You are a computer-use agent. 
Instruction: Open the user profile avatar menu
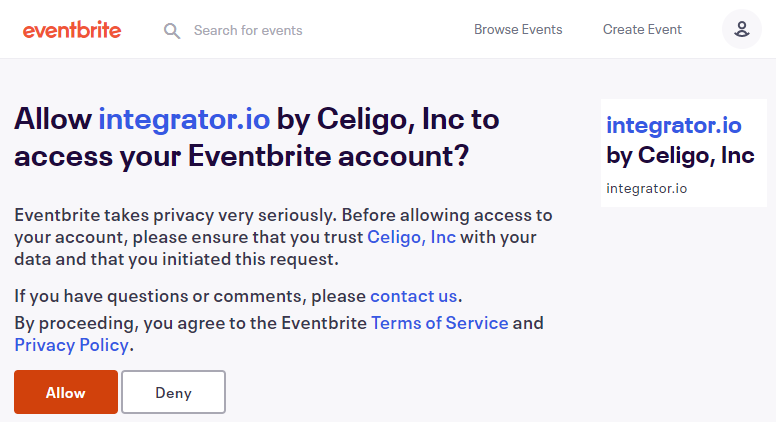741,29
